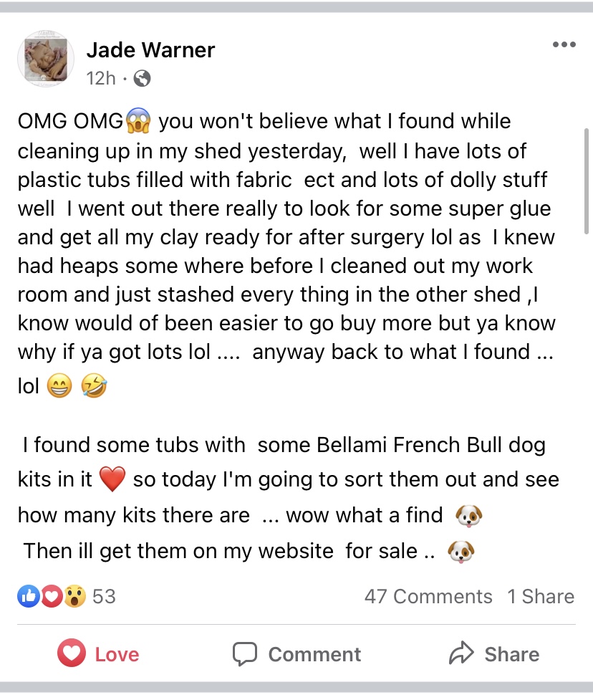The width and height of the screenshot is (593, 700).
Task: Click the arrow share icon
Action: coord(461,653)
